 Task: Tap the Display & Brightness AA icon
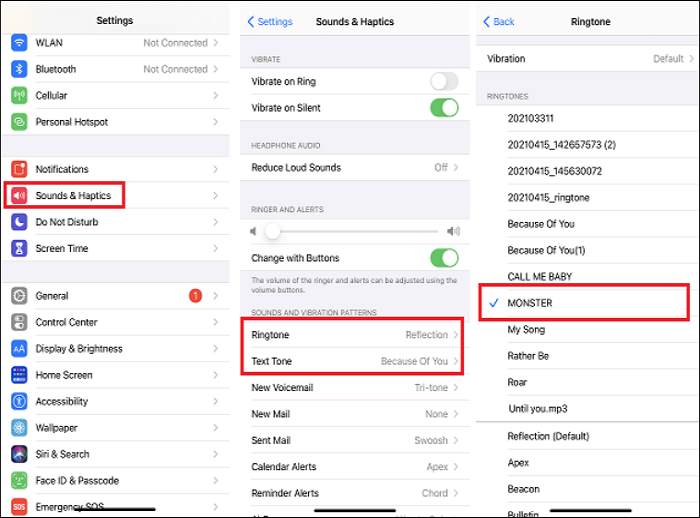pos(19,348)
